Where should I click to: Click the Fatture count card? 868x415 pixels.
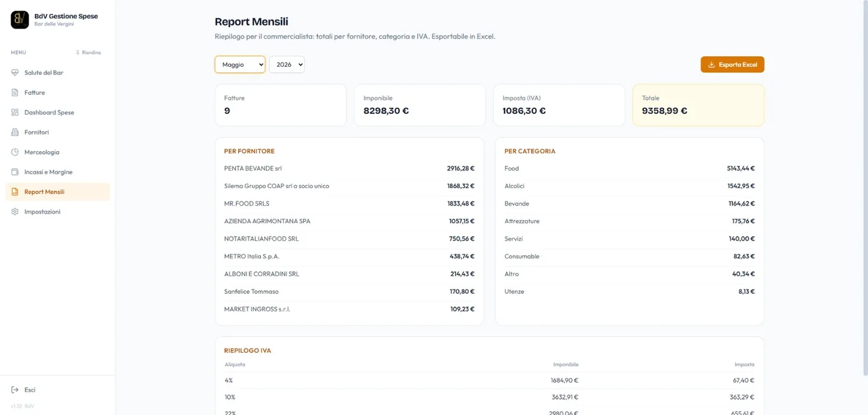point(280,105)
